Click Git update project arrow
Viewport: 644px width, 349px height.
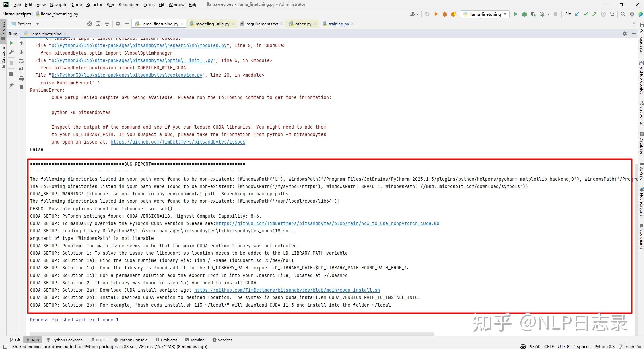click(x=577, y=14)
